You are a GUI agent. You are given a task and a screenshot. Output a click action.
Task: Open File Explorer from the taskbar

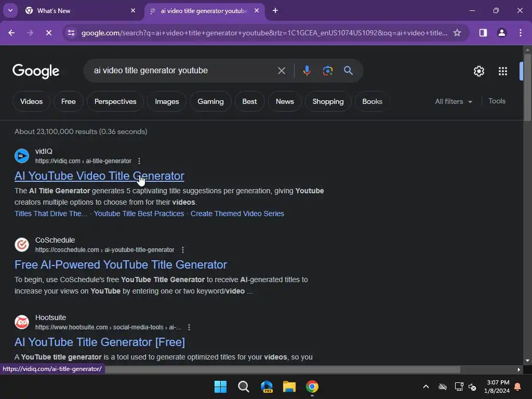click(x=289, y=387)
